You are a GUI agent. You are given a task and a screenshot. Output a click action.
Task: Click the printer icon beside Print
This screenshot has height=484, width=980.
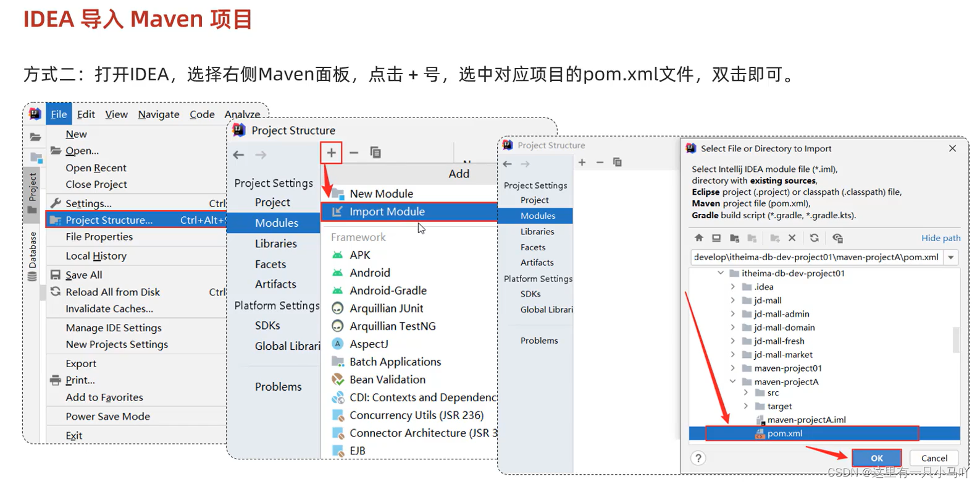pos(56,380)
